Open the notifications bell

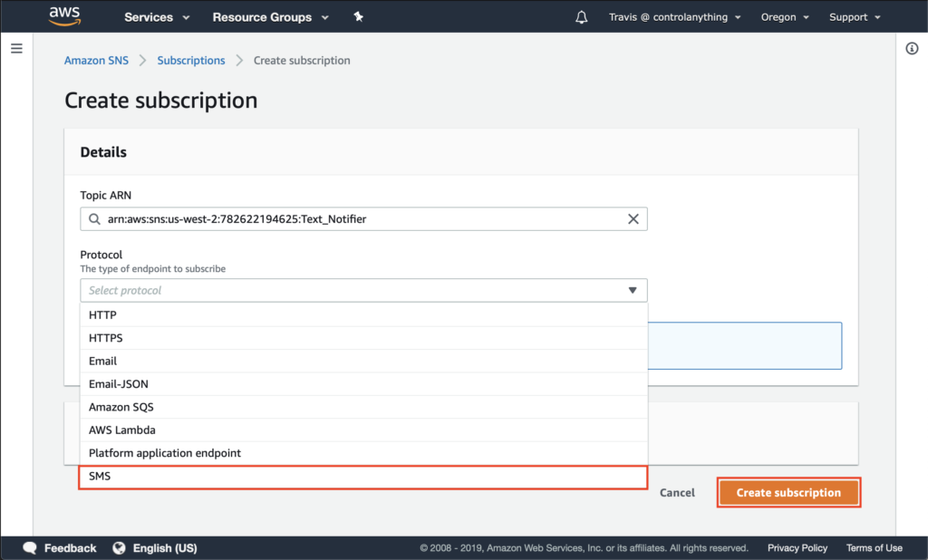coord(581,17)
